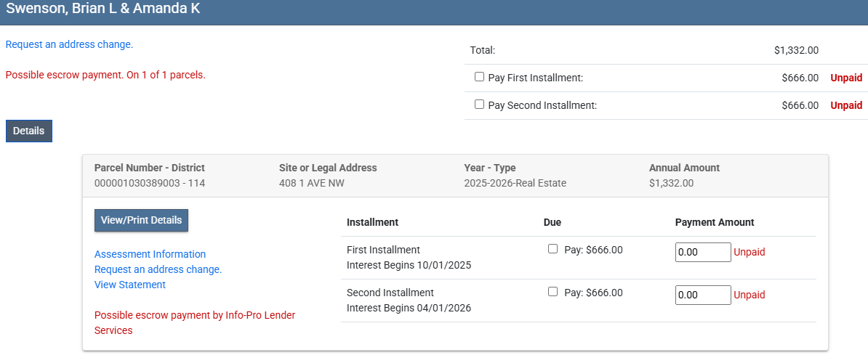Viewport: 868px width, 355px height.
Task: Click the '2025-2026-Real Estate' year type text
Action: point(515,183)
